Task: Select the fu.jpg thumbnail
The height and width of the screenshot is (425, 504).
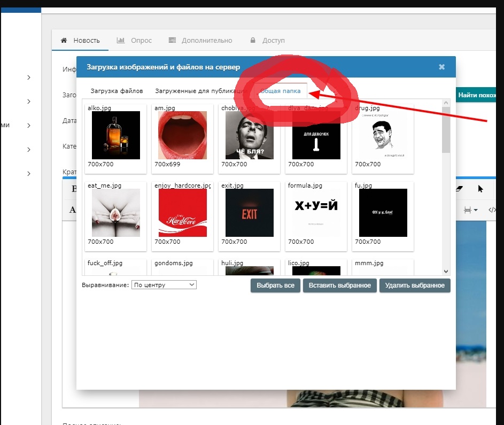Action: click(x=383, y=213)
